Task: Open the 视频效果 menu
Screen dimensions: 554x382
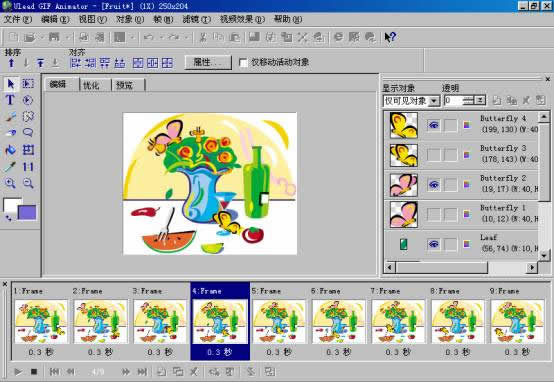Action: coord(242,19)
